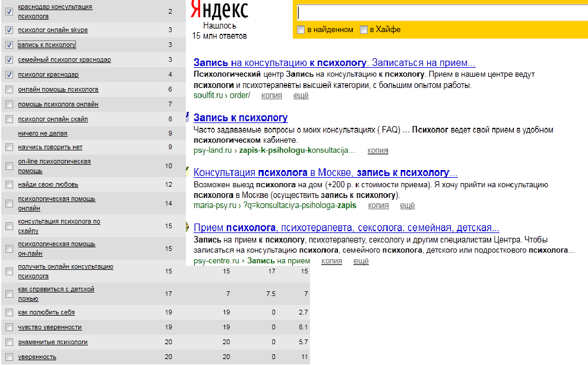Uncheck the "семейный психолог краснодар" keyword

click(10, 59)
